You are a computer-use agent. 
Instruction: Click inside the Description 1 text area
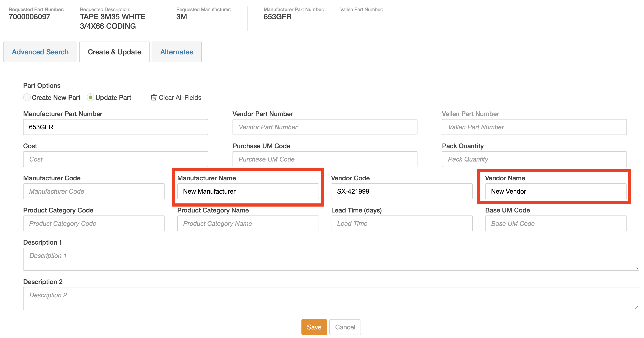pyautogui.click(x=331, y=259)
